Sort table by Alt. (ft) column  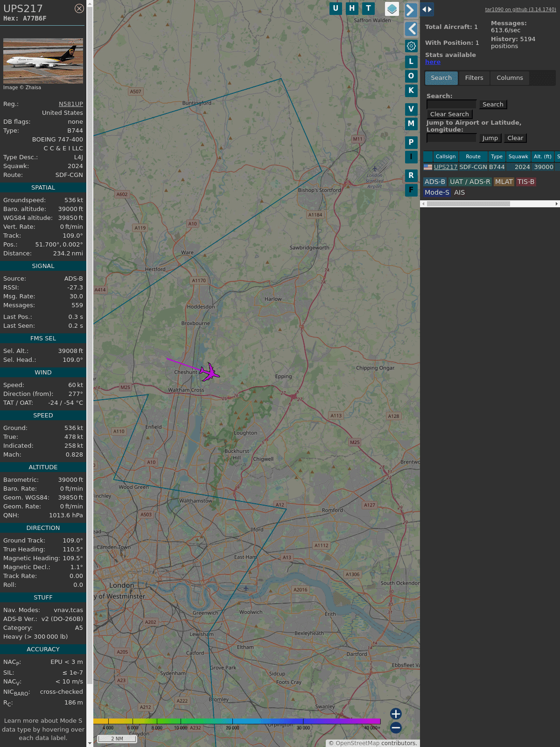point(543,157)
